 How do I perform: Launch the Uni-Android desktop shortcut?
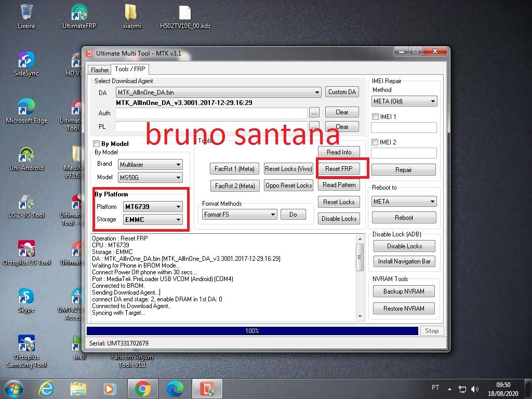26,159
